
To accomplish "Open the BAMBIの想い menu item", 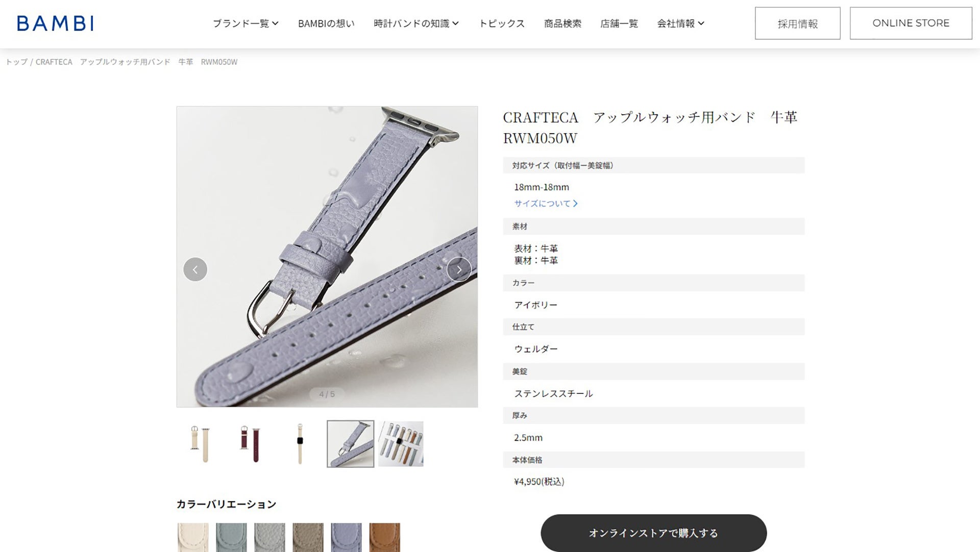I will click(x=326, y=23).
